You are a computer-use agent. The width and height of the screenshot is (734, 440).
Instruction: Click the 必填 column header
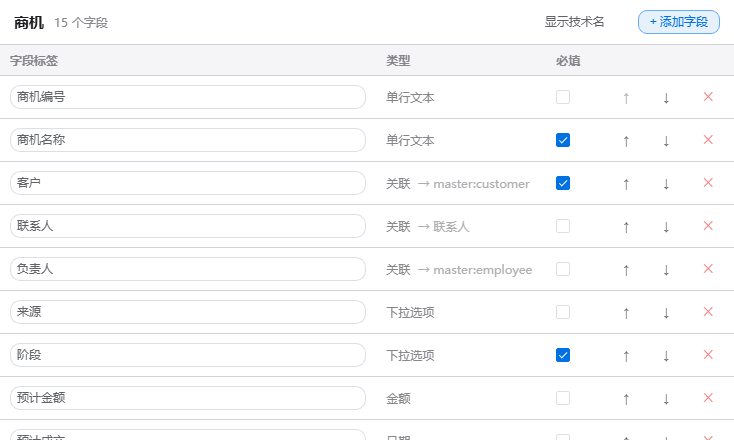(568, 61)
